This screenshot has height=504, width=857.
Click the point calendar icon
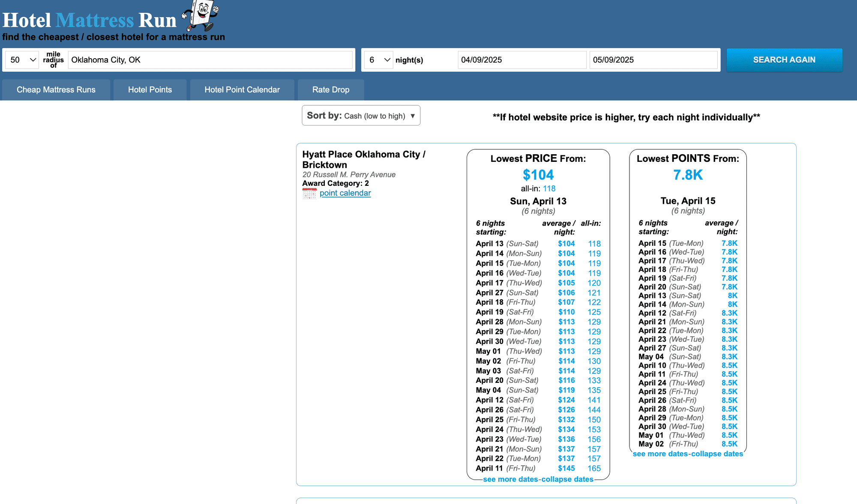coord(309,194)
